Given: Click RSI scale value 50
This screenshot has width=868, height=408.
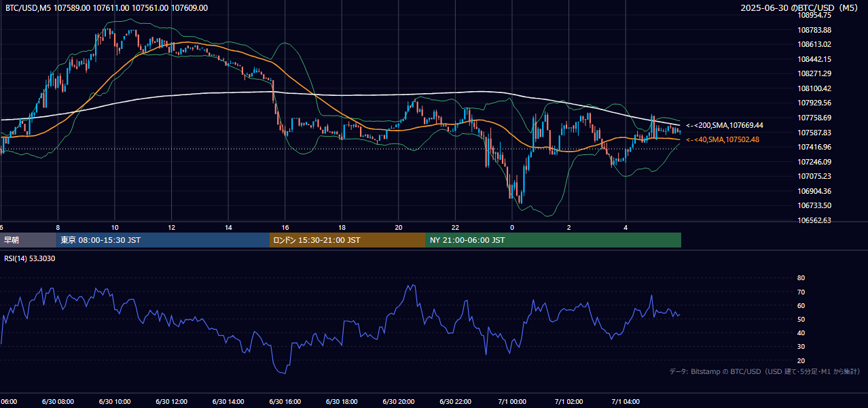Looking at the screenshot, I should [x=801, y=319].
